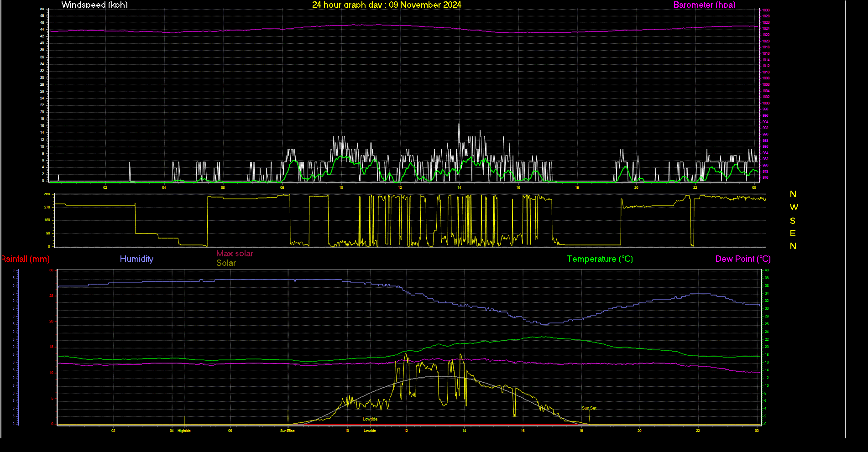Select the 'Max solar' legend label

pyautogui.click(x=235, y=254)
